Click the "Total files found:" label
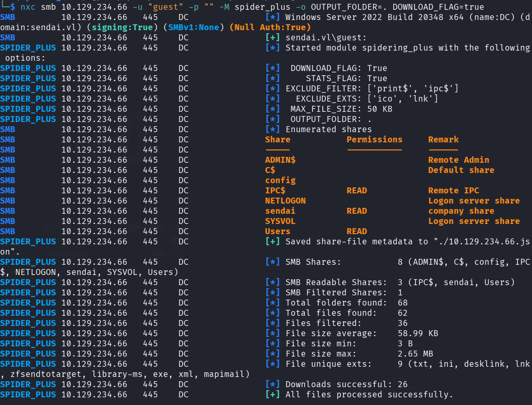This screenshot has width=532, height=405. click(x=331, y=313)
